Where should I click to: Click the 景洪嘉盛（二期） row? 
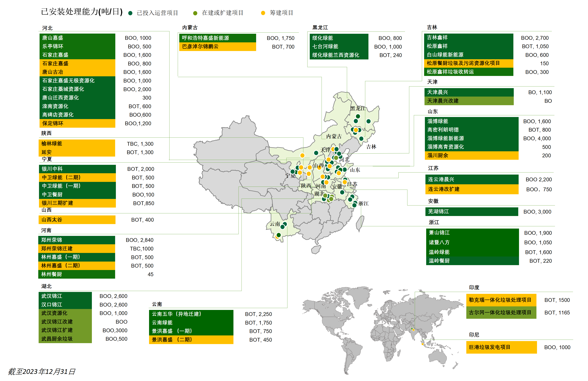tap(191, 340)
